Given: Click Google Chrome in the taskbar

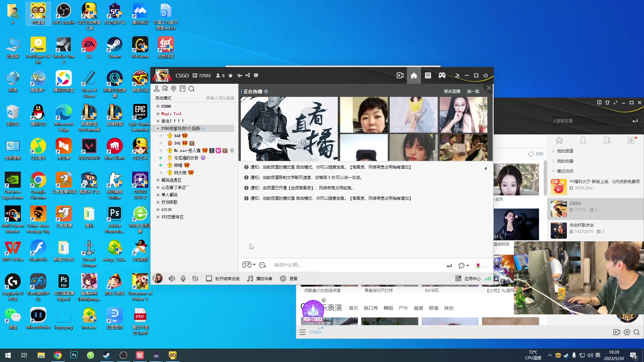Looking at the screenshot, I should click(x=58, y=355).
